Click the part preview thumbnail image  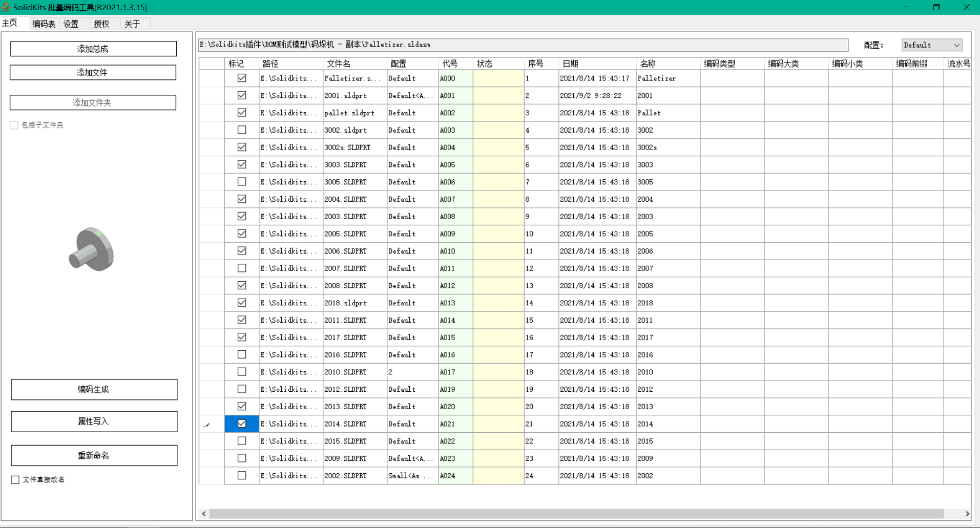tap(92, 249)
